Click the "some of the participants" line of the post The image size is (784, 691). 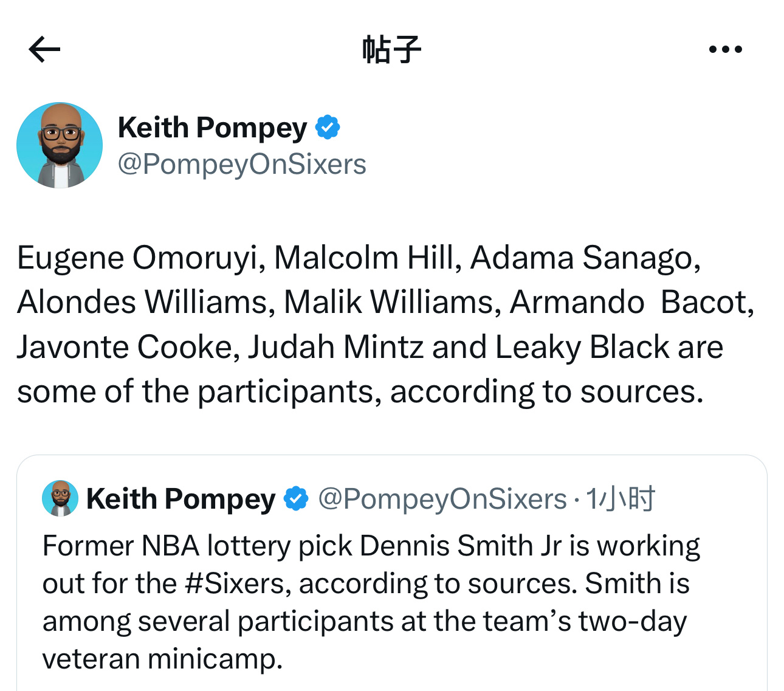[194, 392]
